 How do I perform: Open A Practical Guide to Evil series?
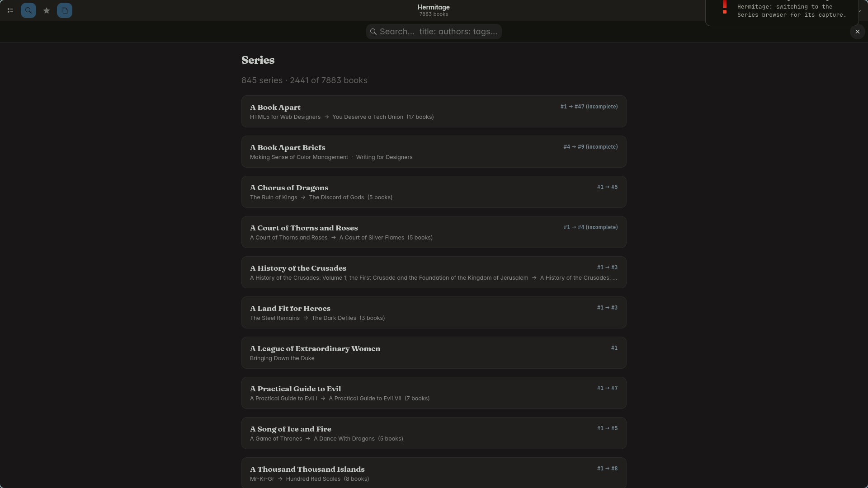[434, 393]
